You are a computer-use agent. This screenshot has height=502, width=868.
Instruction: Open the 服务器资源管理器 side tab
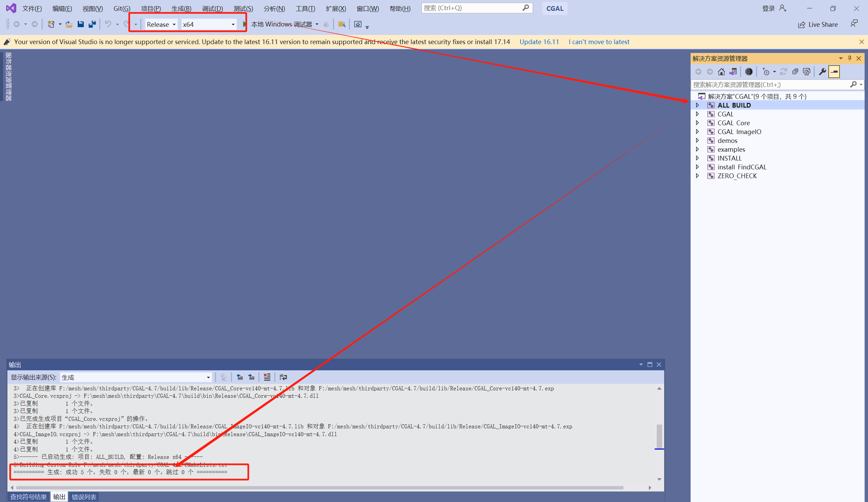tap(8, 77)
